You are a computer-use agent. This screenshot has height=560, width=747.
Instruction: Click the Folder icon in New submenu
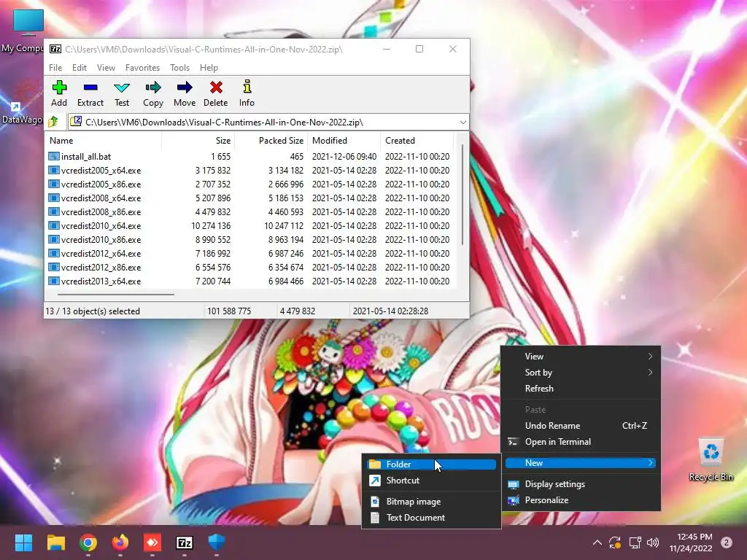(375, 464)
